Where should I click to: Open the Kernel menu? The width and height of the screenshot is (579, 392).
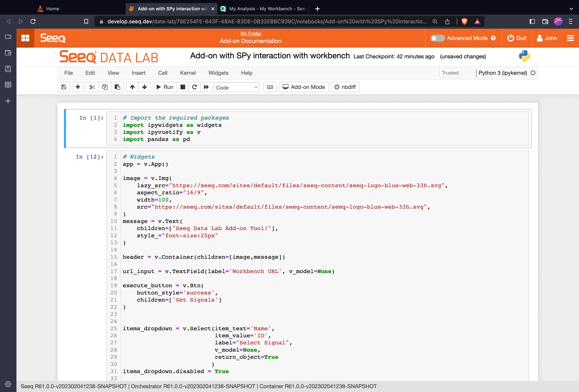point(188,73)
